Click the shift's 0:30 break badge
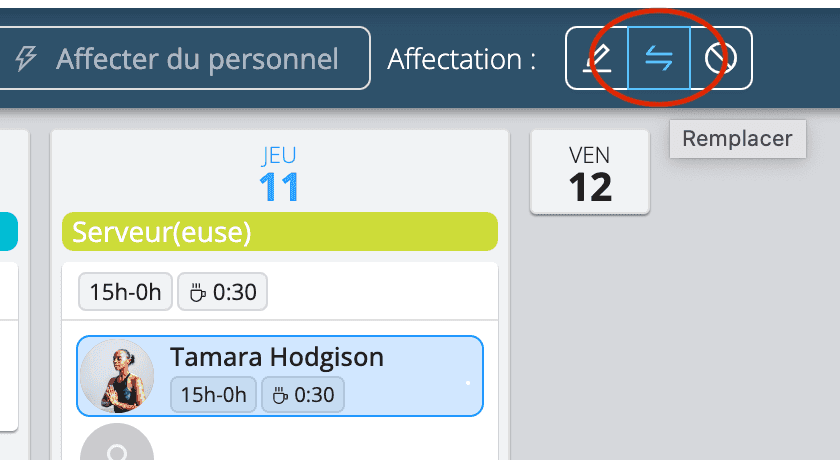Image resolution: width=840 pixels, height=460 pixels. tap(222, 292)
